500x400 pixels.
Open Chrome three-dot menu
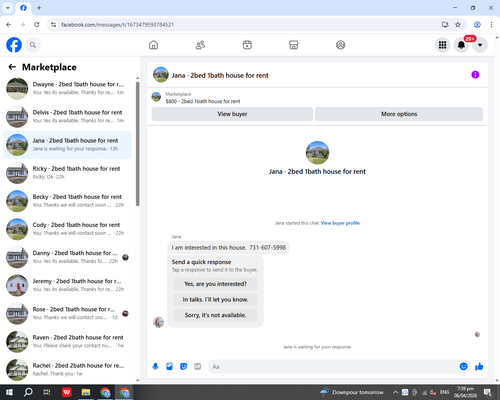[491, 25]
